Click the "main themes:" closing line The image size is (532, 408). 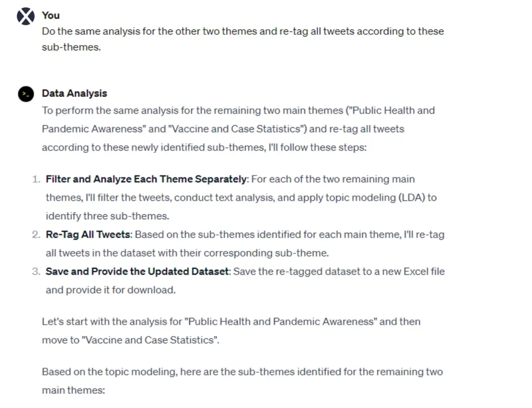(x=73, y=390)
